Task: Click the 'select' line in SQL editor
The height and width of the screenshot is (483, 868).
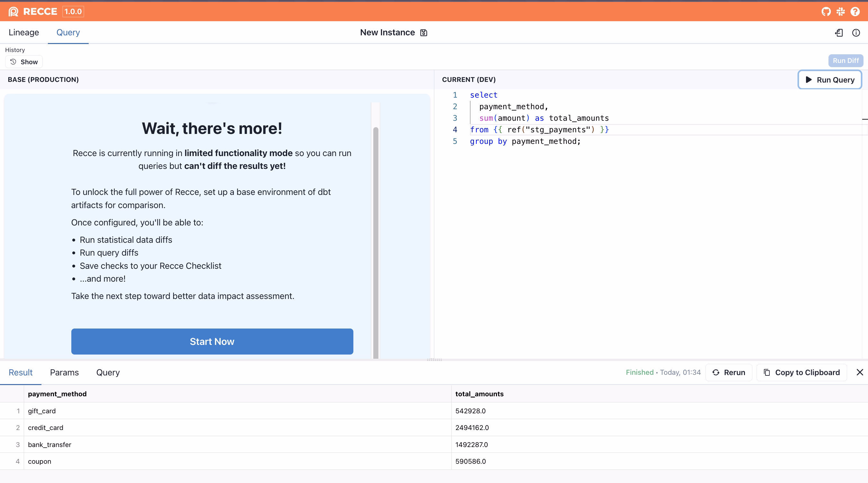Action: click(x=483, y=95)
